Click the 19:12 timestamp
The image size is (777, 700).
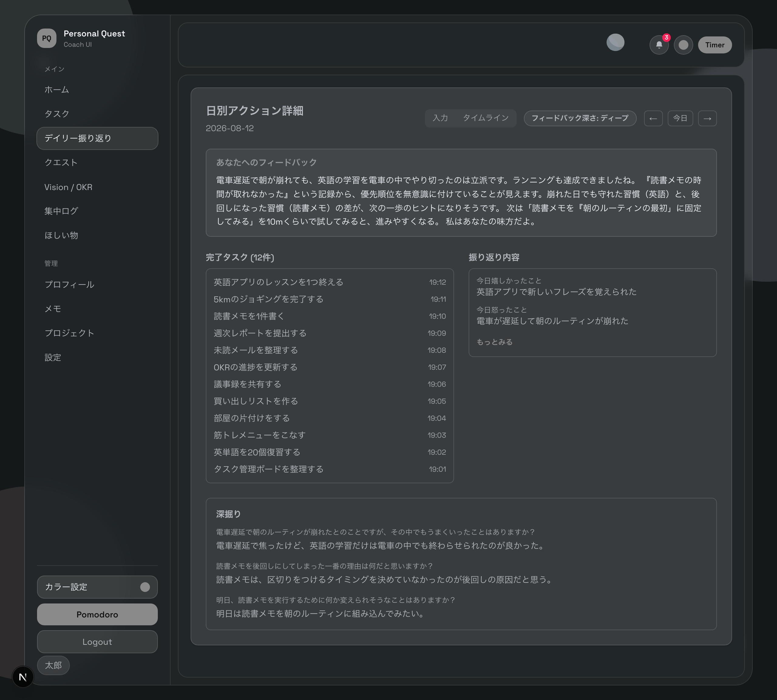coord(438,282)
